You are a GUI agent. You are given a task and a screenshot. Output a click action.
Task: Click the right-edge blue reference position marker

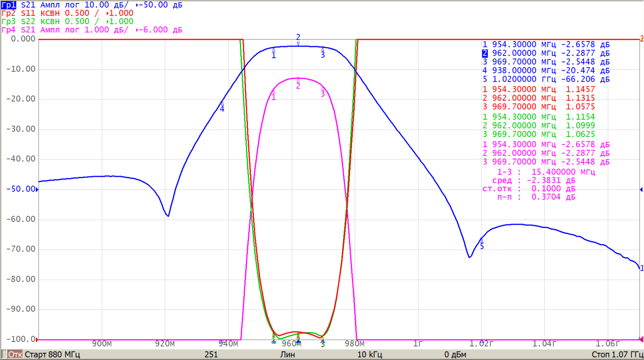coord(641,189)
